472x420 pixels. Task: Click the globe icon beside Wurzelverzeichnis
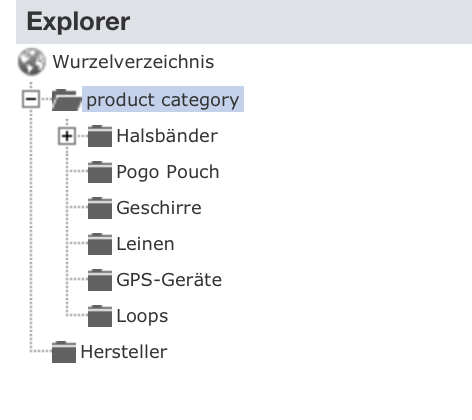[32, 62]
